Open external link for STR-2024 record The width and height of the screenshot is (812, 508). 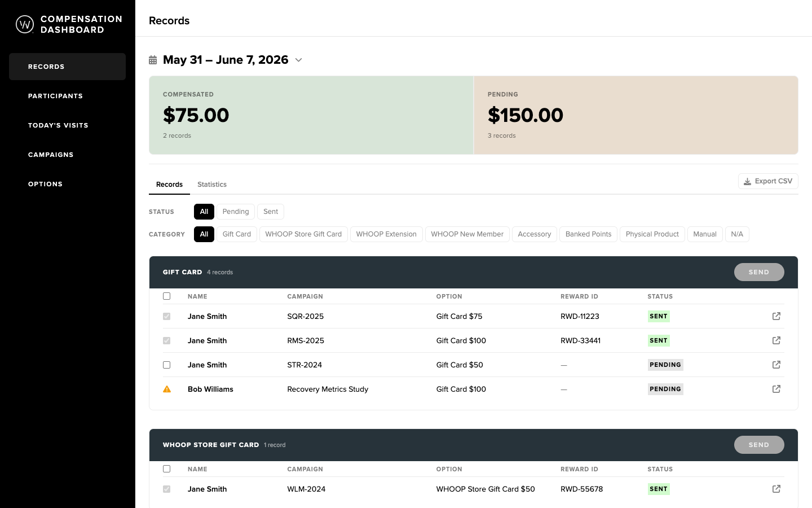776,365
